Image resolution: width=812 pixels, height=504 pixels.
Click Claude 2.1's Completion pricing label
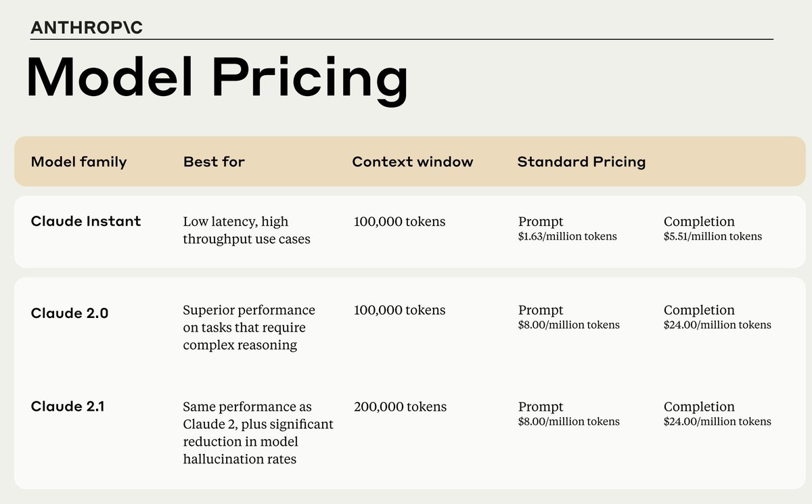point(699,407)
